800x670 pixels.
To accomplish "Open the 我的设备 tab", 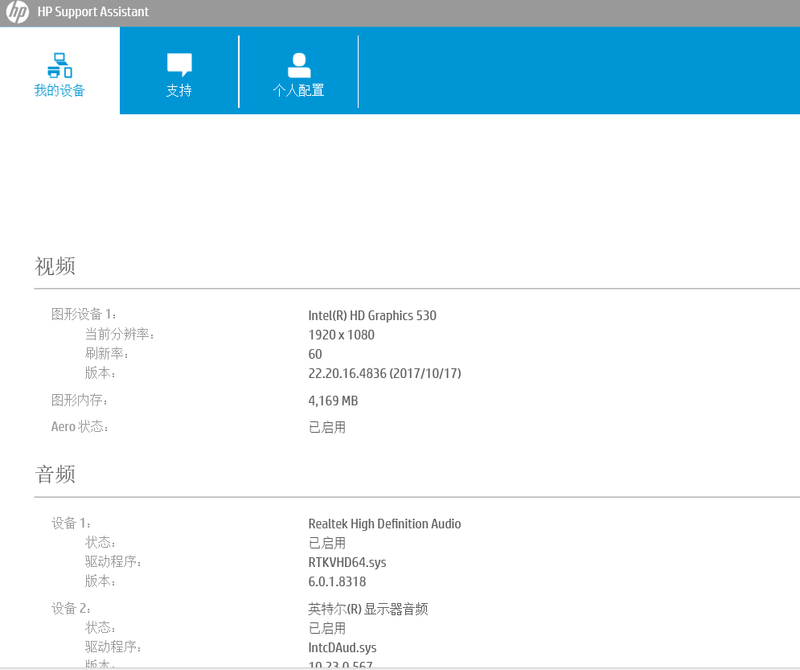I will (60, 70).
